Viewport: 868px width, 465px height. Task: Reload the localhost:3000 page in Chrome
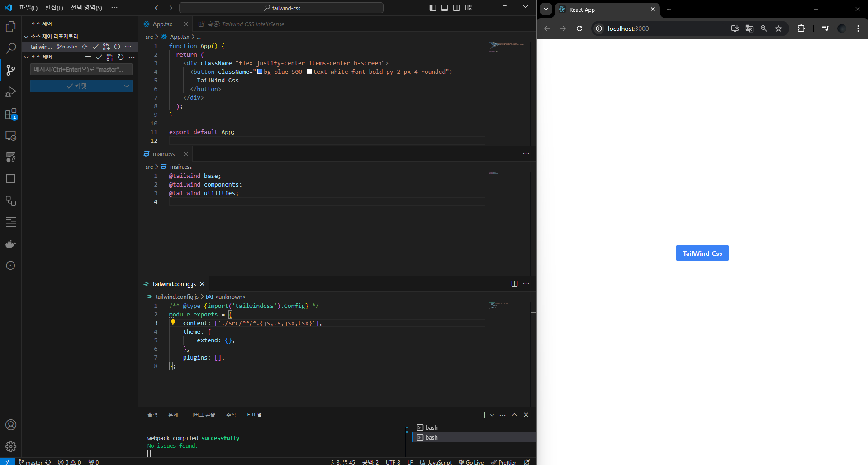(579, 29)
